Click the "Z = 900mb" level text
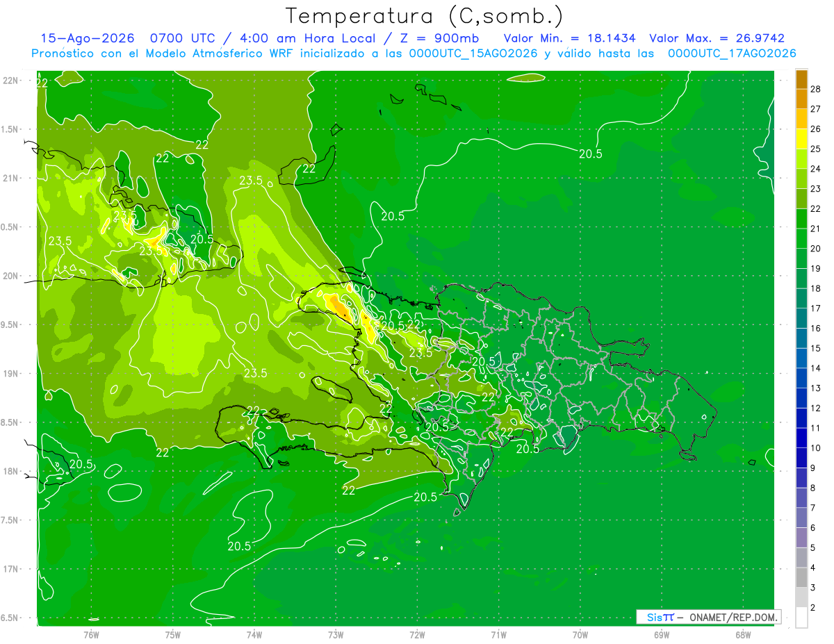 439,38
